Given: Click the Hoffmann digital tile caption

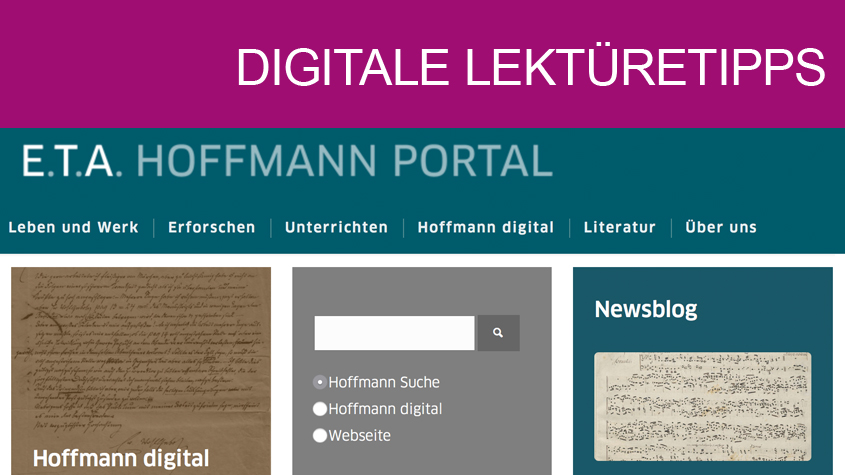Looking at the screenshot, I should click(121, 458).
